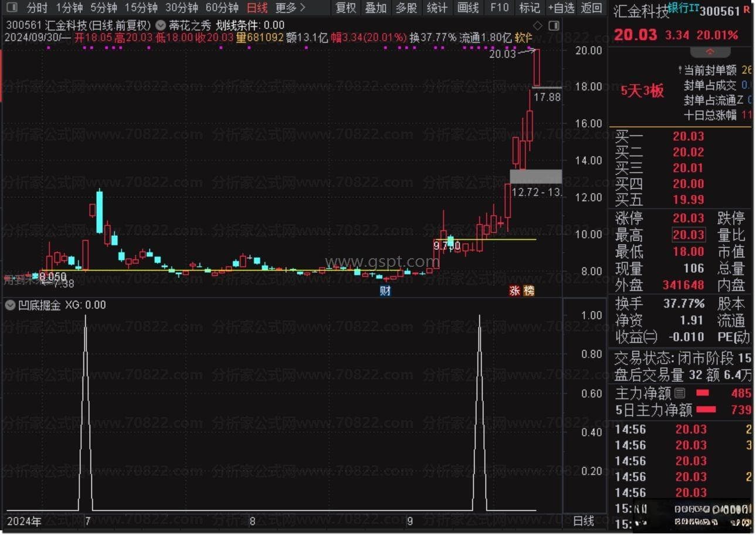Image resolution: width=756 pixels, height=535 pixels.
Task: Switch to the 5分钟 period tab
Action: coord(103,8)
